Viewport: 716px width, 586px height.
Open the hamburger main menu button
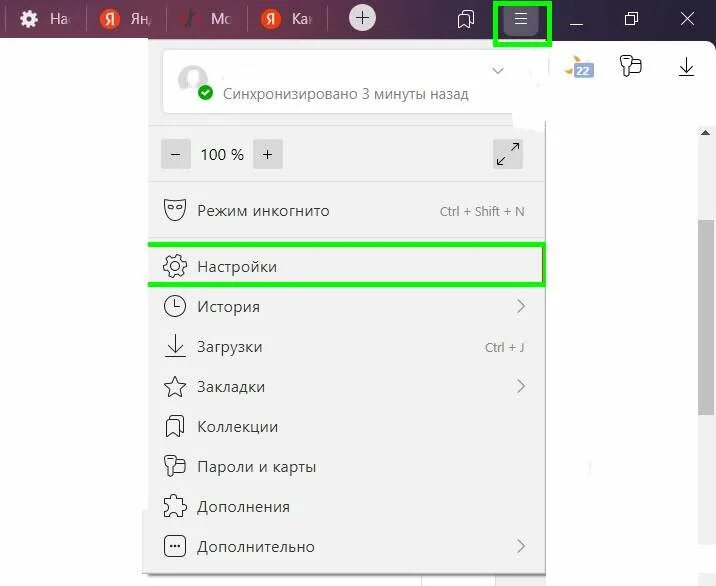[x=521, y=19]
